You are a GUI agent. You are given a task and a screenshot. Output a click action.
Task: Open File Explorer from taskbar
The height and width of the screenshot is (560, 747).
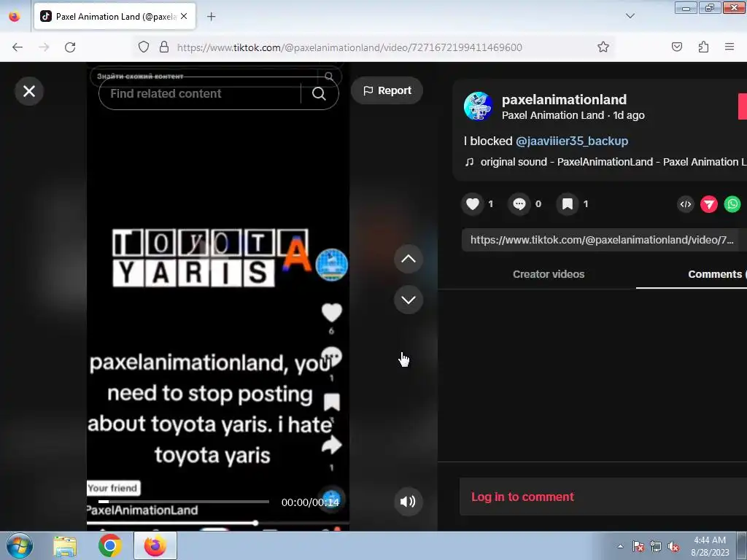pyautogui.click(x=65, y=545)
